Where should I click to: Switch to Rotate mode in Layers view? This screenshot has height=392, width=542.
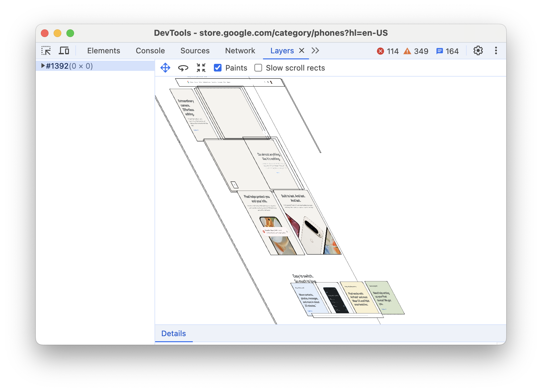pyautogui.click(x=183, y=68)
